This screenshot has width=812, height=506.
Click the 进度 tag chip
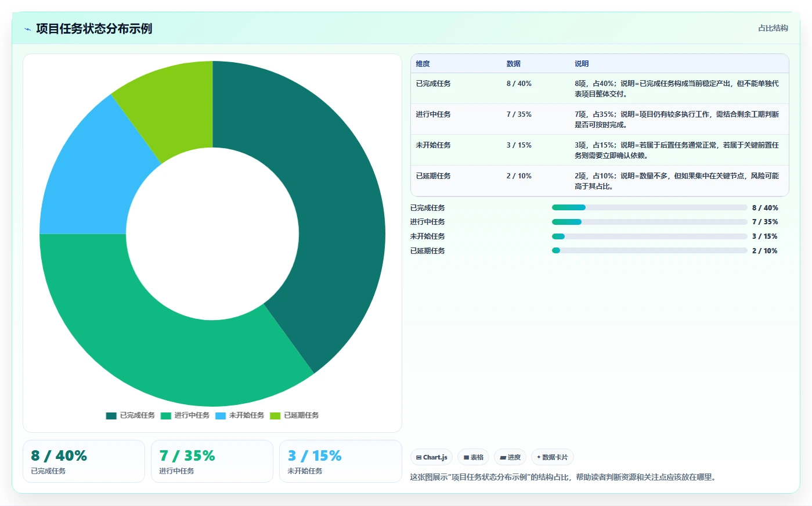click(x=510, y=457)
